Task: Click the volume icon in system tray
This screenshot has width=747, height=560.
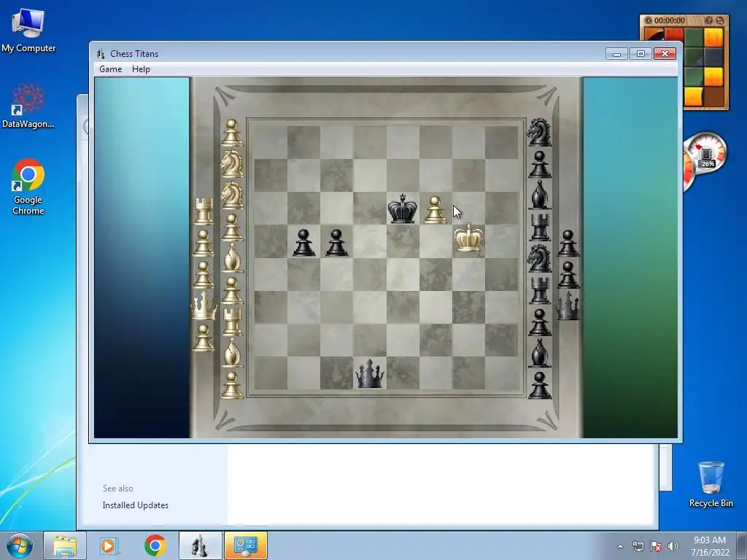Action: (x=673, y=546)
